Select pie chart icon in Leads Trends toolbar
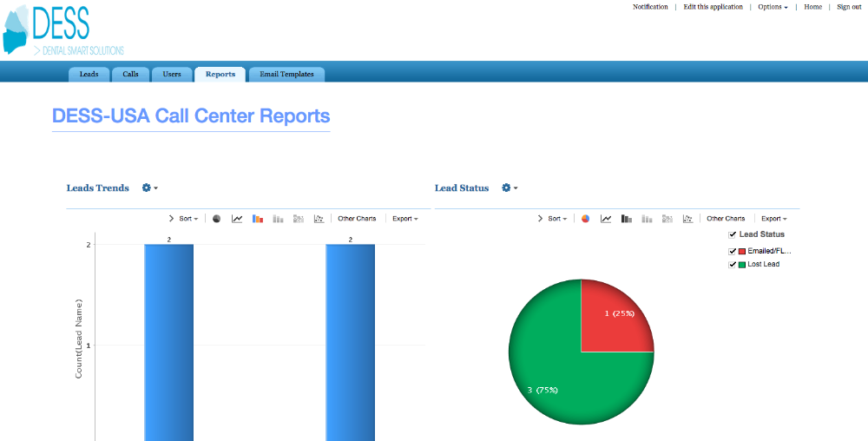Image resolution: width=868 pixels, height=441 pixels. [217, 219]
